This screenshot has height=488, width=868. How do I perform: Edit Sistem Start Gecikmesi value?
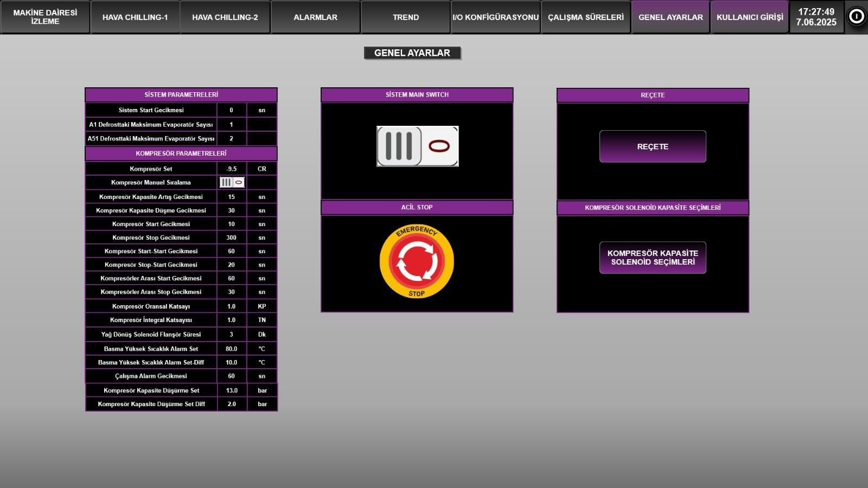(x=232, y=110)
